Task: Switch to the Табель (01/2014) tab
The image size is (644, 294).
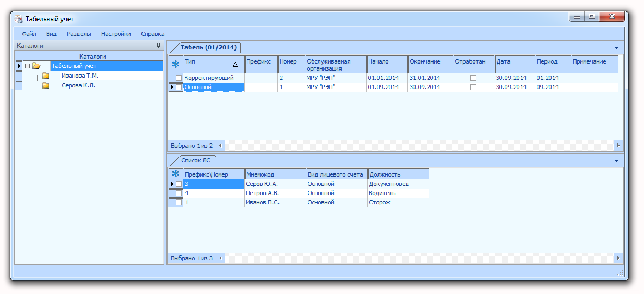Action: (x=208, y=47)
